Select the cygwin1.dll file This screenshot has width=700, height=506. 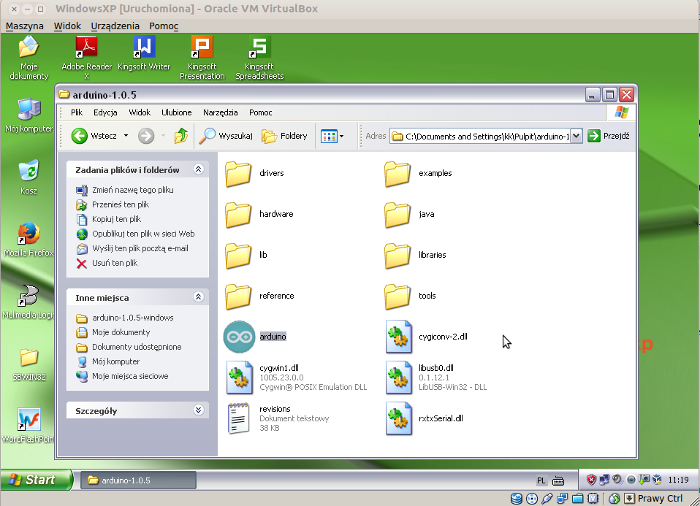(x=239, y=378)
